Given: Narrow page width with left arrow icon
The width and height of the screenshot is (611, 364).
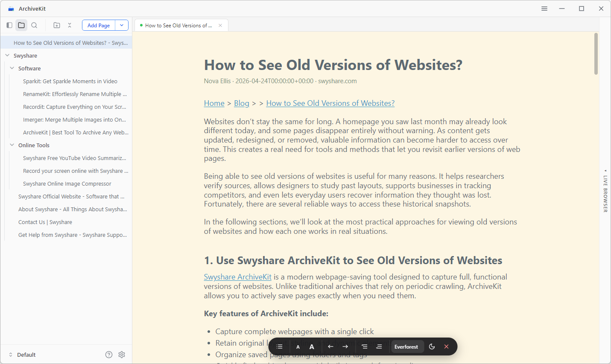Looking at the screenshot, I should [x=330, y=347].
